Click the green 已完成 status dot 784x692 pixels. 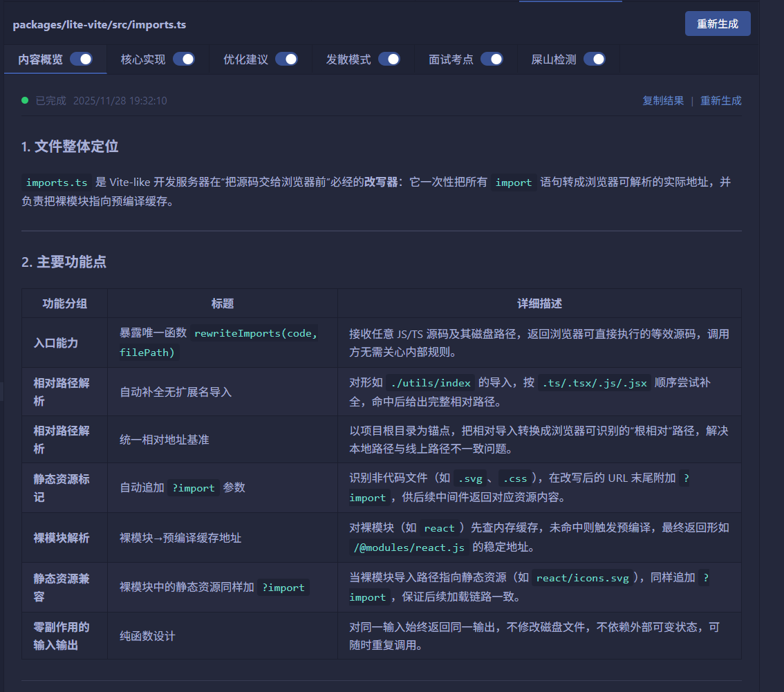click(x=26, y=100)
